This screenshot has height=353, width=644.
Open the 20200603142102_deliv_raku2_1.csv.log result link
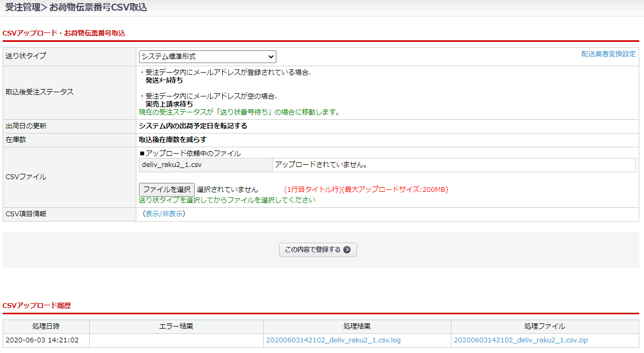click(333, 340)
